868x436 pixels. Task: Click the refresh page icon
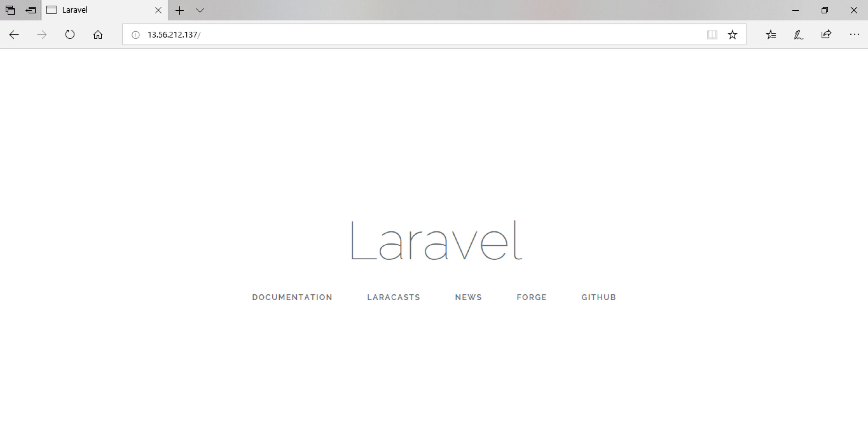(70, 34)
